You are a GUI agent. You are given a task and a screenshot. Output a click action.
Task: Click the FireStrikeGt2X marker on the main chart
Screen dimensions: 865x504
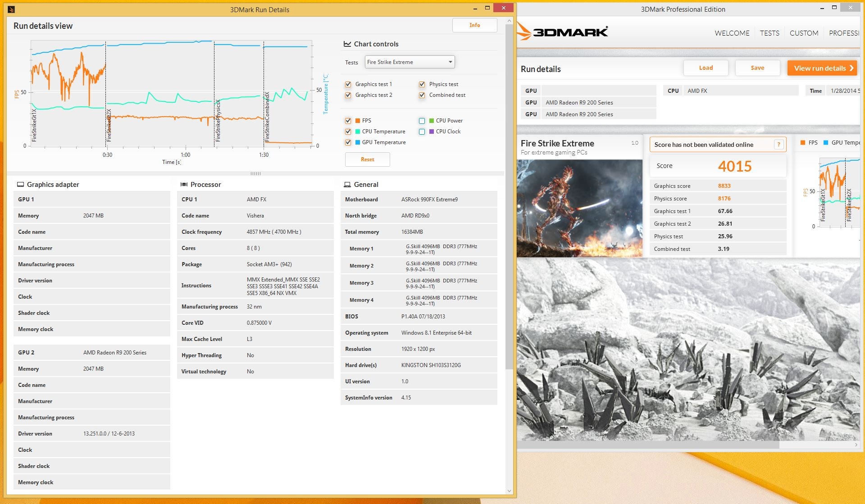[x=109, y=125]
